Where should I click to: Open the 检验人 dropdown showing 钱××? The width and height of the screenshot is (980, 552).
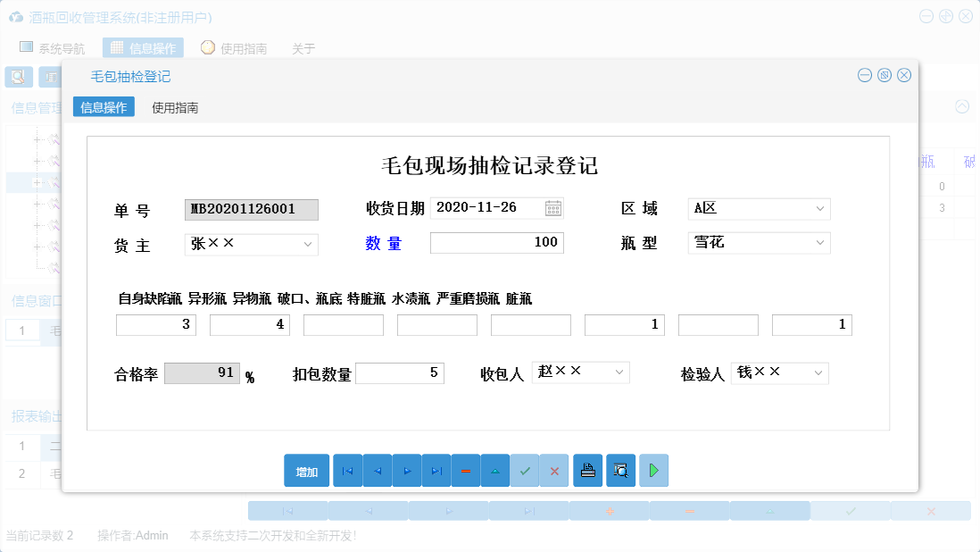(818, 372)
